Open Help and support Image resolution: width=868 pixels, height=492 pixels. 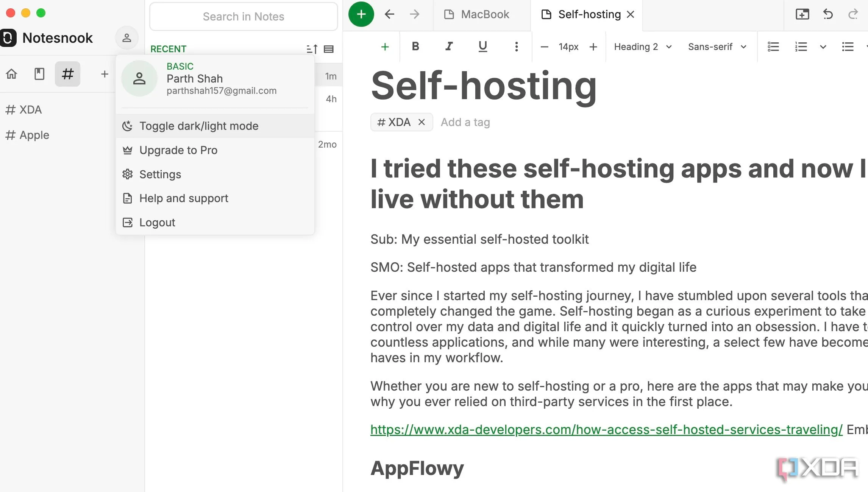215,198
